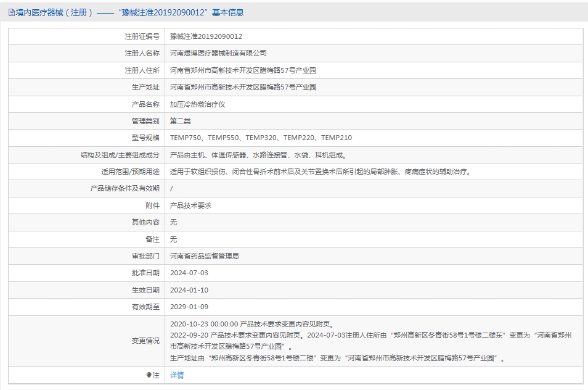This screenshot has height=390, width=588.
Task: Click the document icon in the page header
Action: 11,12
